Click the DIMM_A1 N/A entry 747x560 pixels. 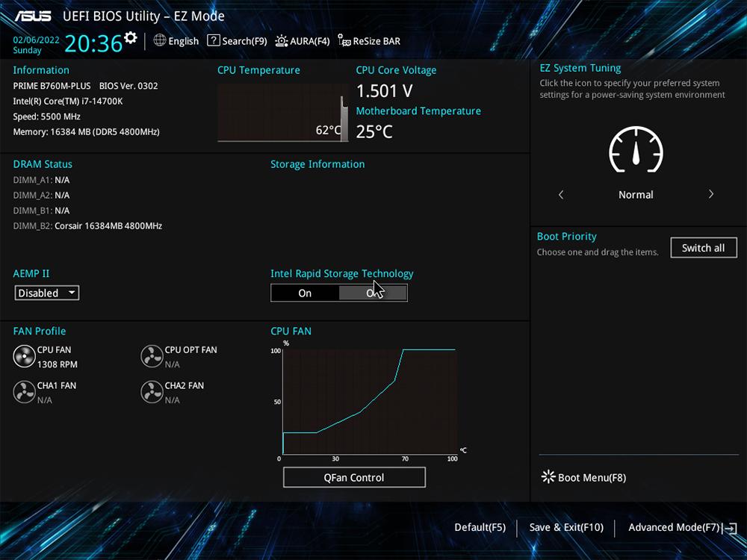click(x=41, y=180)
